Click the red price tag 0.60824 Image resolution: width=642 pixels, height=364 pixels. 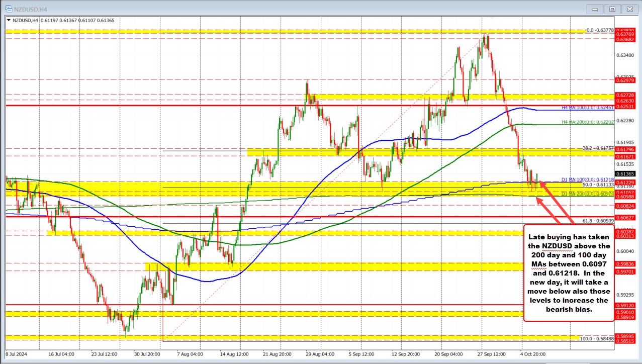(624, 206)
